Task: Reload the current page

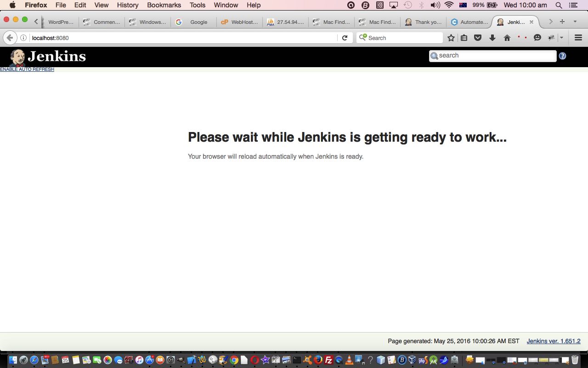Action: [x=345, y=38]
